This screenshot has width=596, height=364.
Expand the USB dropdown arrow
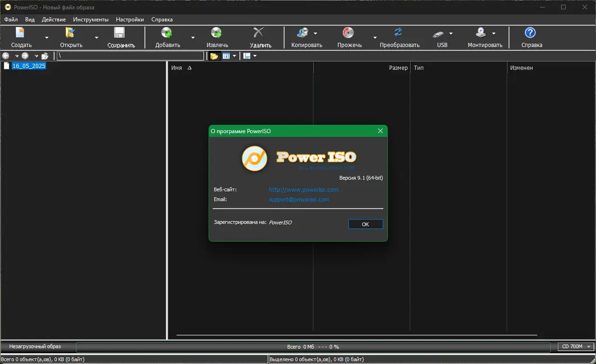click(451, 34)
